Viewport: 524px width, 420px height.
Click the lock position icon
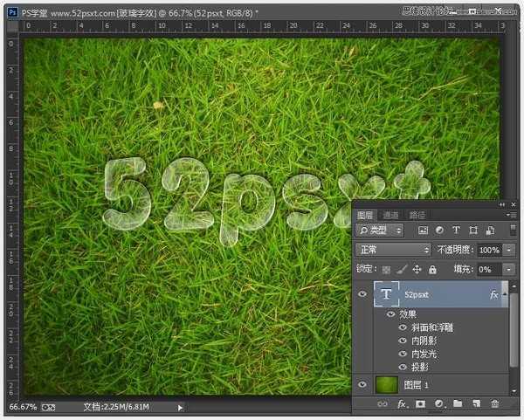[x=417, y=270]
